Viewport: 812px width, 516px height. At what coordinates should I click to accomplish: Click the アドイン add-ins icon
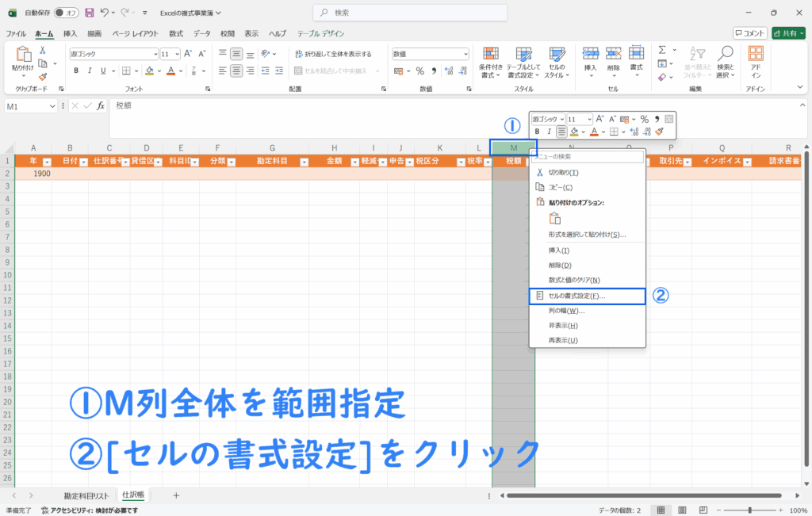pyautogui.click(x=756, y=60)
